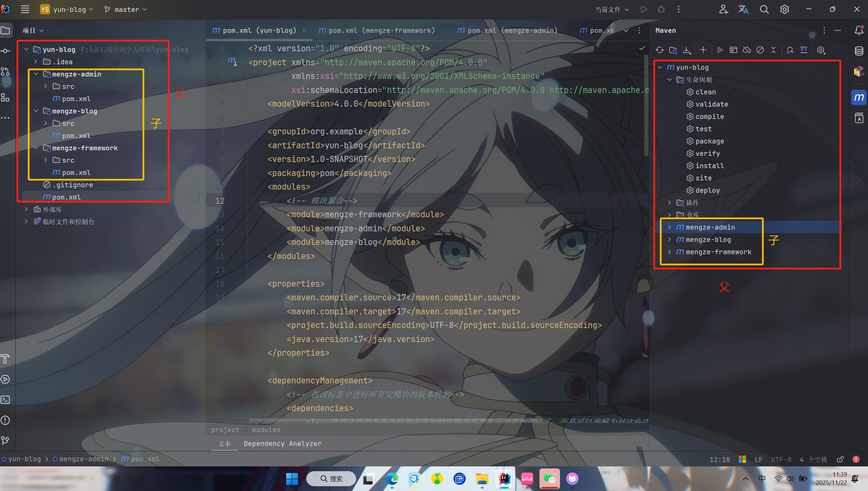Open the Notifications bell icon
The height and width of the screenshot is (491, 868).
point(859,30)
